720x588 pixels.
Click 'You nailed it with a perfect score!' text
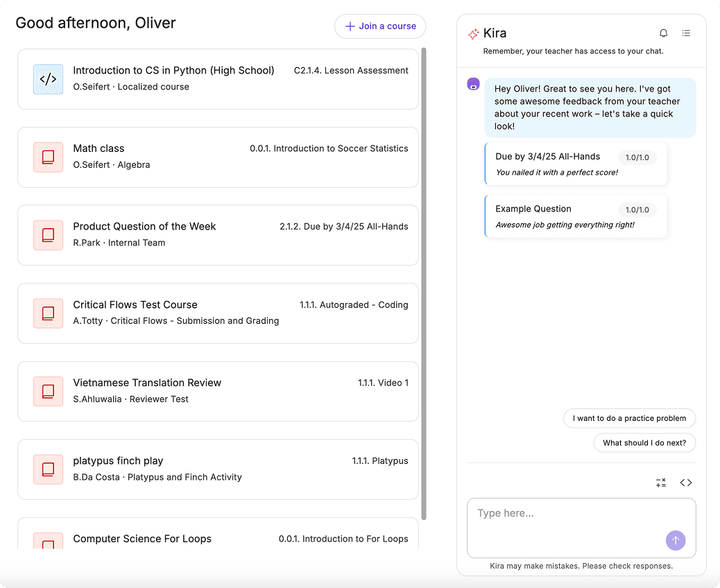(557, 173)
